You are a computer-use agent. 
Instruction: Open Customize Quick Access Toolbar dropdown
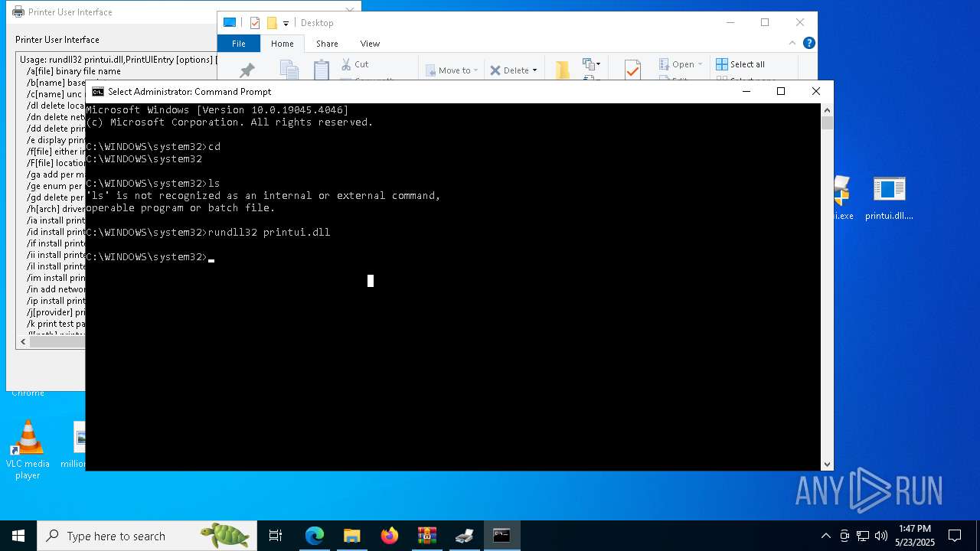coord(286,24)
